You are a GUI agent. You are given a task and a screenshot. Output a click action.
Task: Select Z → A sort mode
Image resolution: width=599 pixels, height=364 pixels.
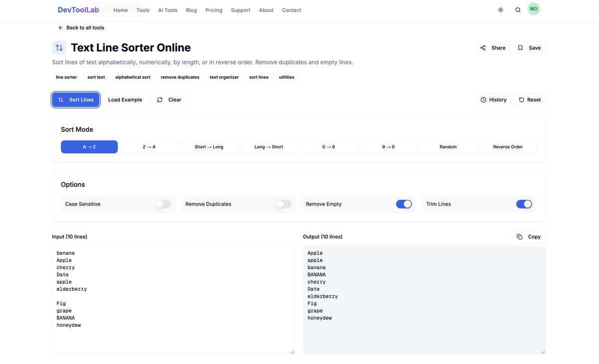click(x=149, y=147)
